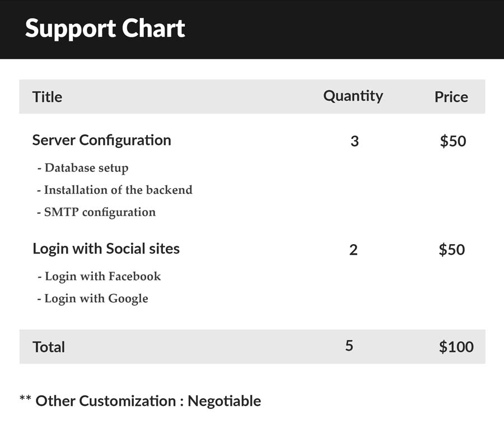Click the total quantity 5
This screenshot has height=444, width=504.
349,345
